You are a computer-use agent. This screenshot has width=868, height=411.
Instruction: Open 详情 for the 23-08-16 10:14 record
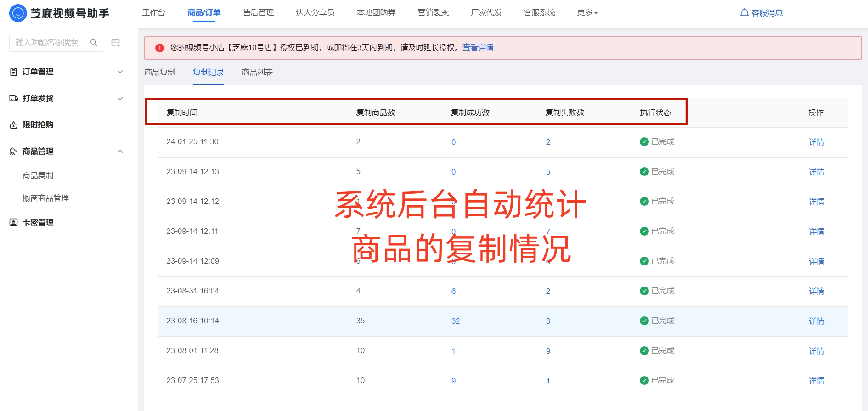coord(816,321)
